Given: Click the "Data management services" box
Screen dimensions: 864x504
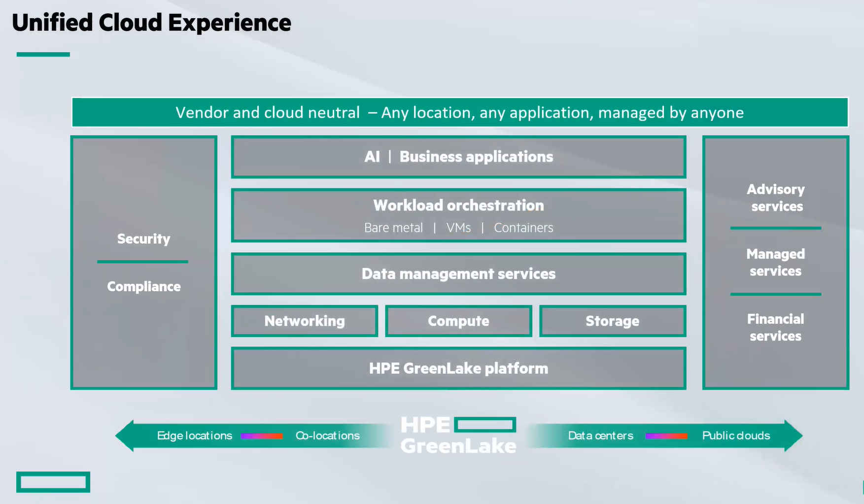Looking at the screenshot, I should (x=458, y=273).
